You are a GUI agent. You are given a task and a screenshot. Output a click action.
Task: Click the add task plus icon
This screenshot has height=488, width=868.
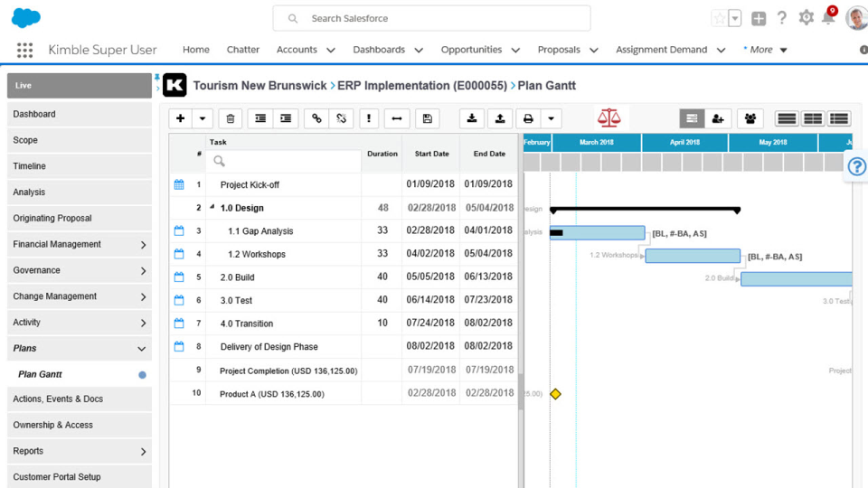point(181,118)
